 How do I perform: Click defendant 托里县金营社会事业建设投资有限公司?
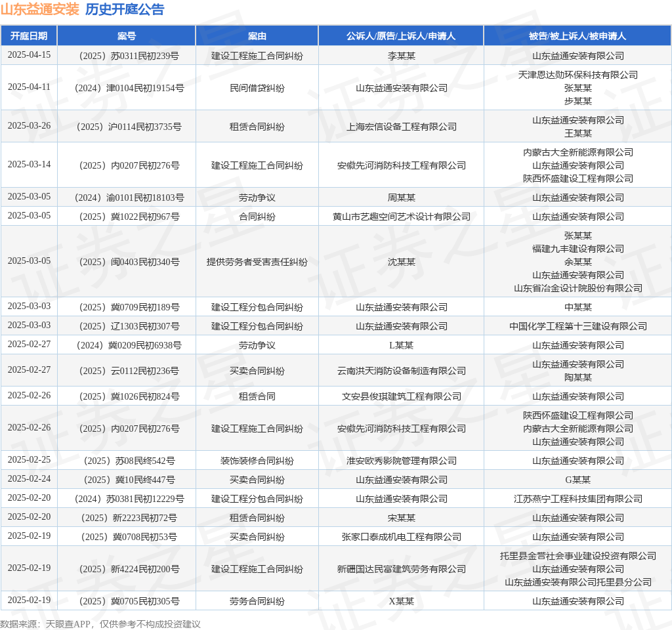tap(577, 556)
